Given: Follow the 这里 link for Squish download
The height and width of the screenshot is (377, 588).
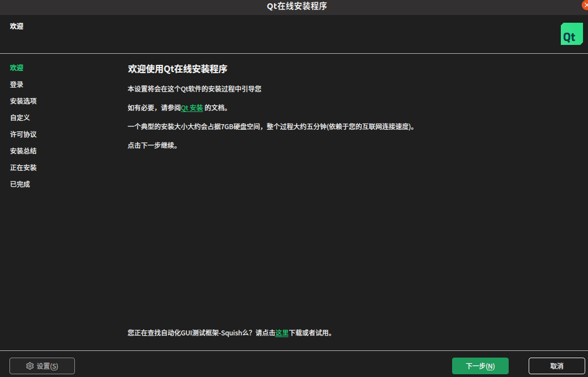Looking at the screenshot, I should coord(282,333).
